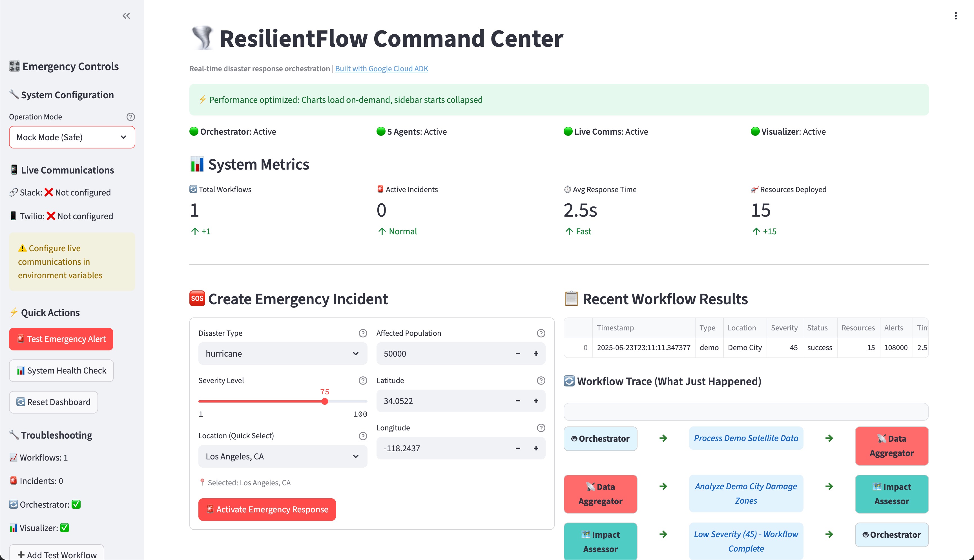This screenshot has height=560, width=974.
Task: Click Location Quick Select help icon
Action: pyautogui.click(x=362, y=436)
